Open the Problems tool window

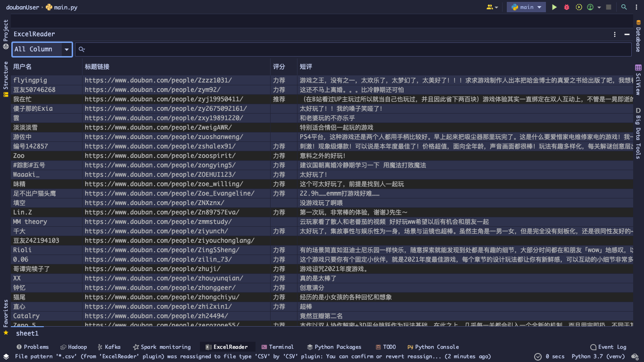click(32, 347)
